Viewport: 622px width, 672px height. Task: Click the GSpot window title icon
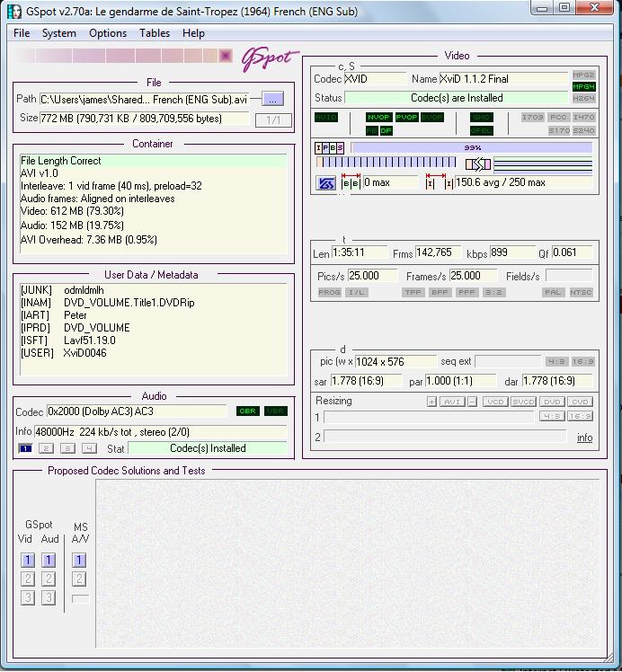coord(14,11)
